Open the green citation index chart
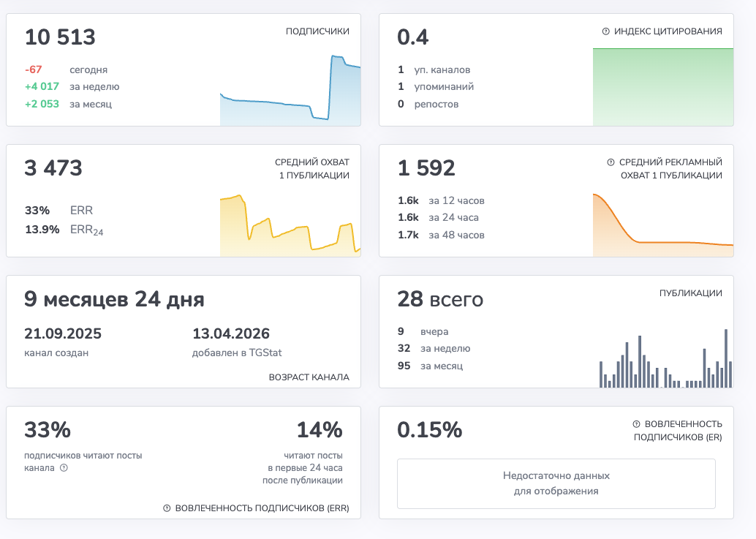Screen dimensions: 756x539 [x=663, y=87]
